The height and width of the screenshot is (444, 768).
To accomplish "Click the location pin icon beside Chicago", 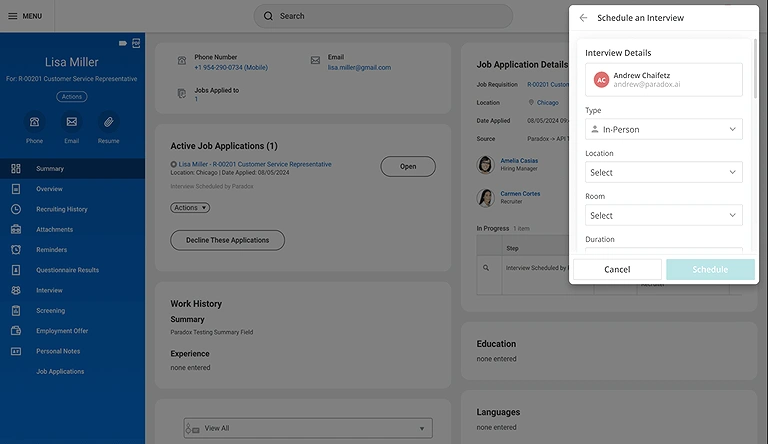I will coord(531,102).
